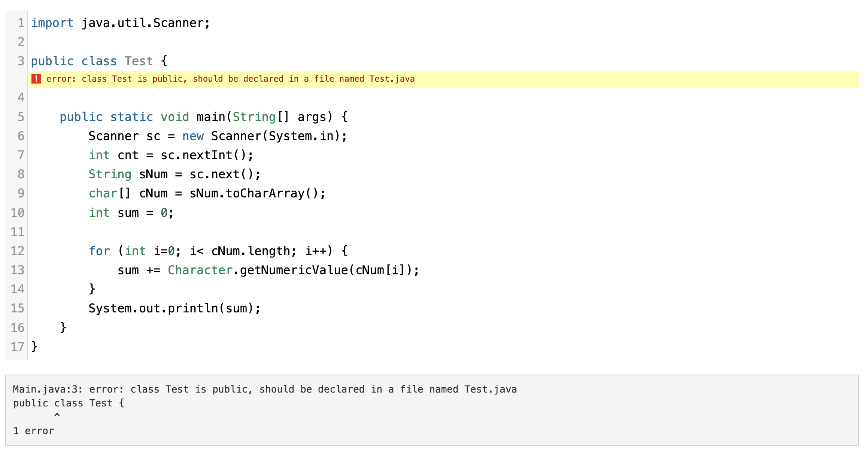The image size is (868, 454).
Task: Click the new keyword on line 6
Action: coord(193,136)
